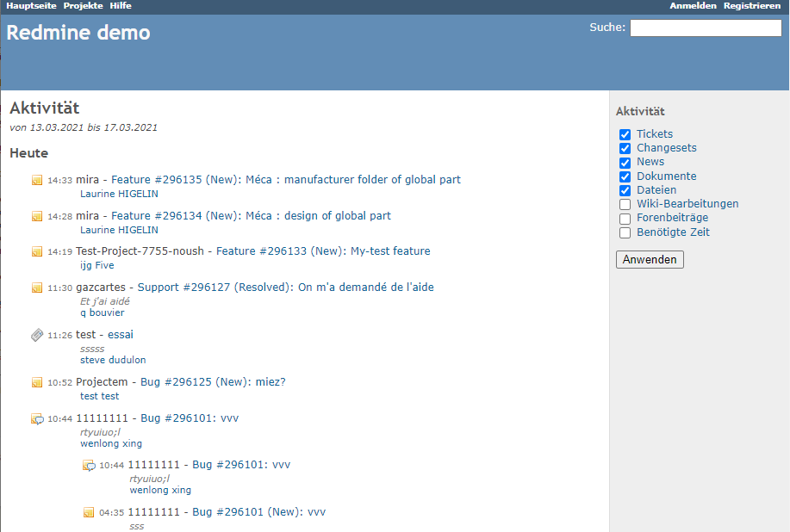Open user ijg Five profile
The height and width of the screenshot is (532, 790).
(96, 265)
